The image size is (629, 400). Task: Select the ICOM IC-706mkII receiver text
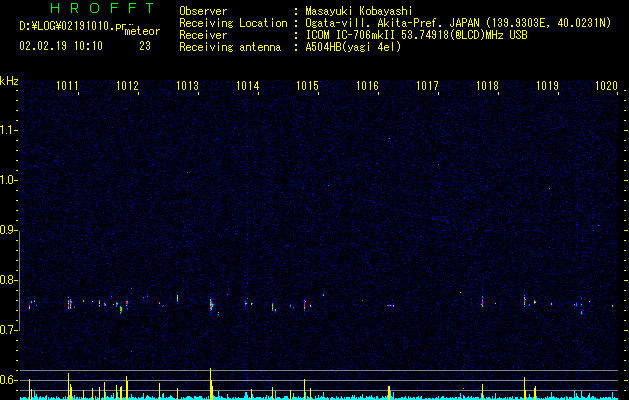point(416,35)
